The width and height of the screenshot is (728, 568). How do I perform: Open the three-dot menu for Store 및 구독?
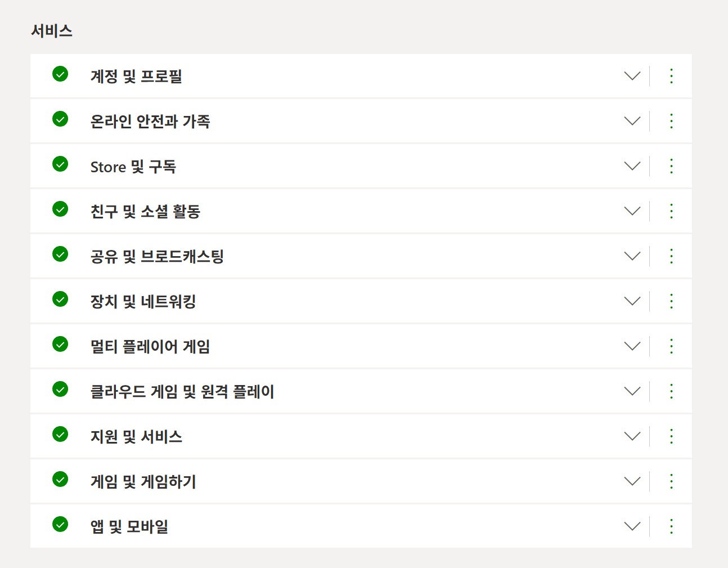[671, 166]
